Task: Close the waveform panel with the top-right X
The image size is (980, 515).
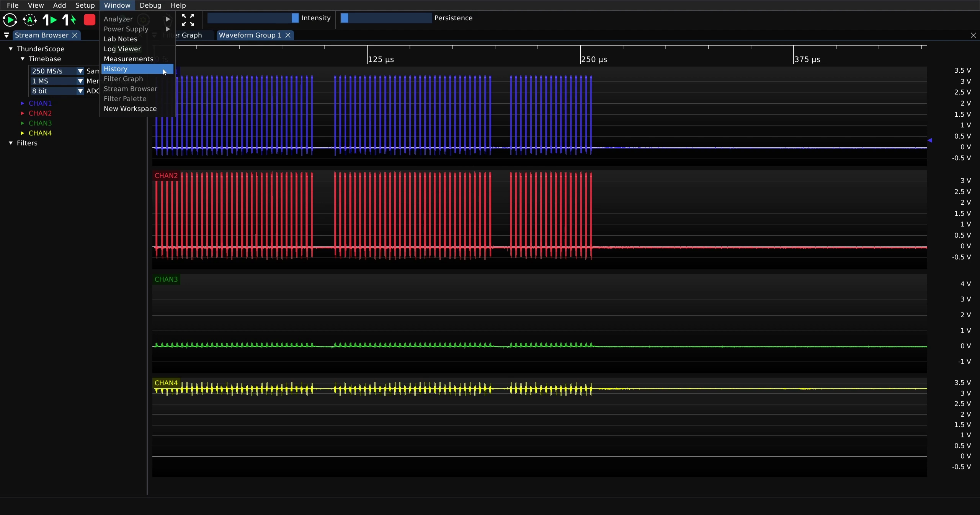Action: point(973,35)
